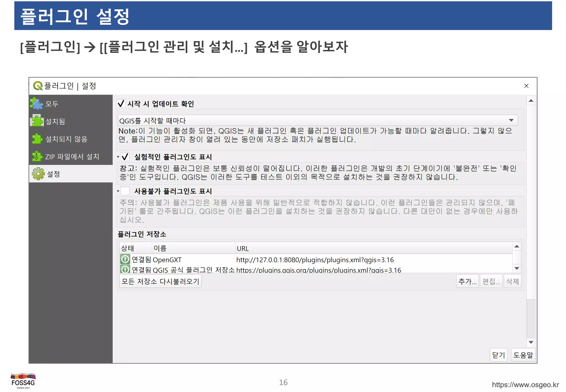This screenshot has height=392, width=566.
Task: Click 모든 저장소 다시불러오기 button
Action: [x=160, y=281]
